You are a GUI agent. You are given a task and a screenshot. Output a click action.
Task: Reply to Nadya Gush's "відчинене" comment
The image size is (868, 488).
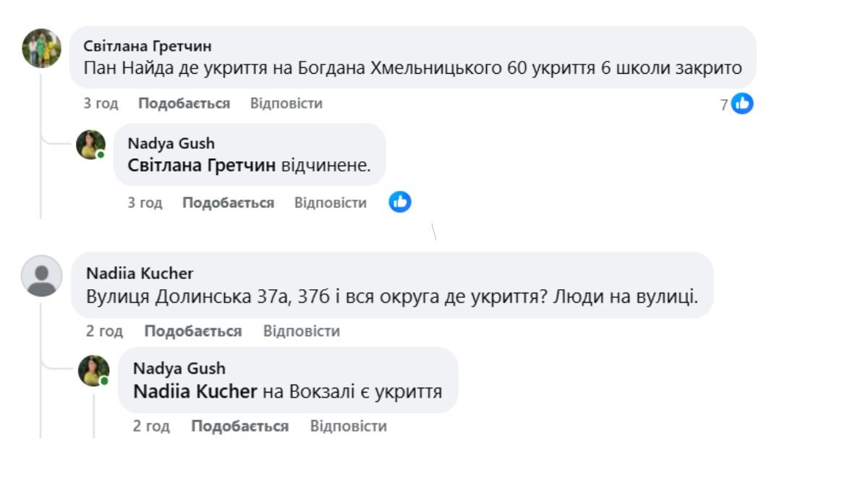pos(330,202)
